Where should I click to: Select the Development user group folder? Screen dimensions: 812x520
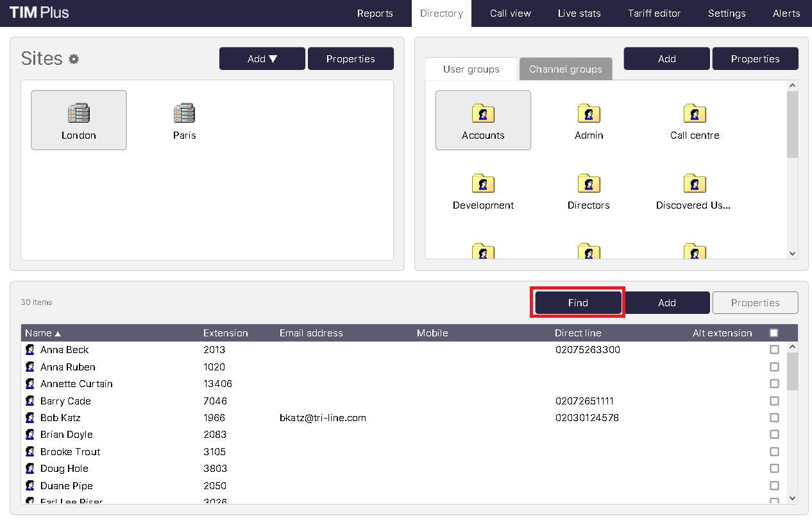(x=483, y=184)
